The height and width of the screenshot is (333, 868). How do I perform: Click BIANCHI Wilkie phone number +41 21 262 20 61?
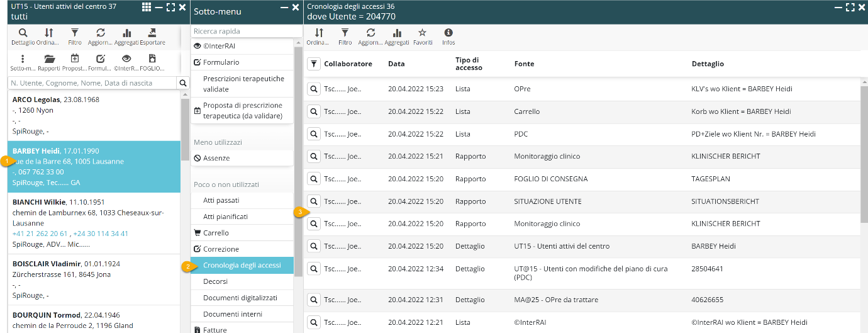[39, 234]
